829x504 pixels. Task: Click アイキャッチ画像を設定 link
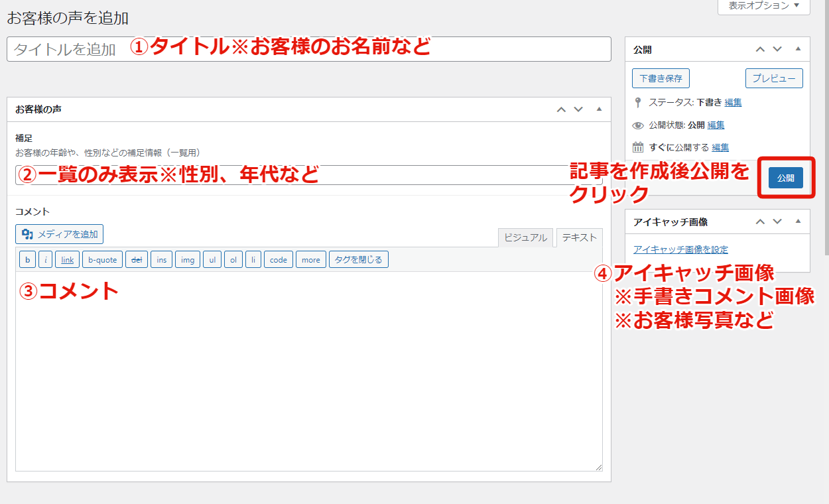pyautogui.click(x=680, y=250)
